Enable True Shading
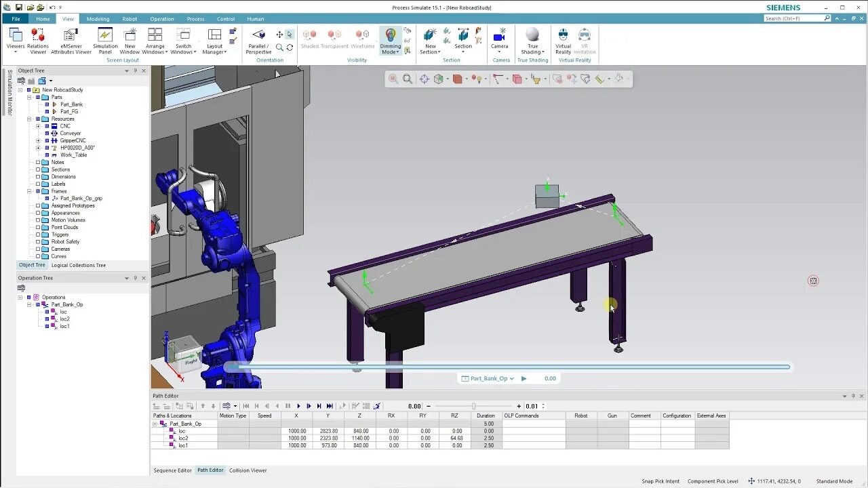868x488 pixels. click(x=532, y=40)
